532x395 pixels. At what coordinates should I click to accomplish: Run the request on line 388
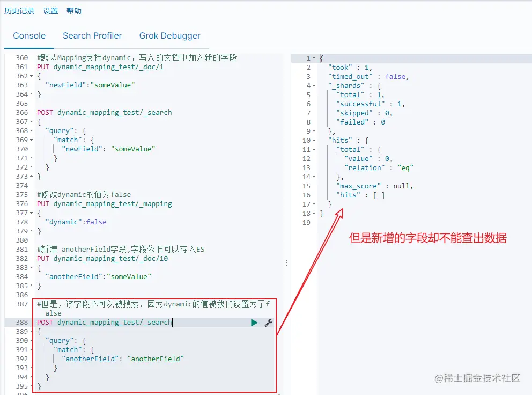pos(254,323)
